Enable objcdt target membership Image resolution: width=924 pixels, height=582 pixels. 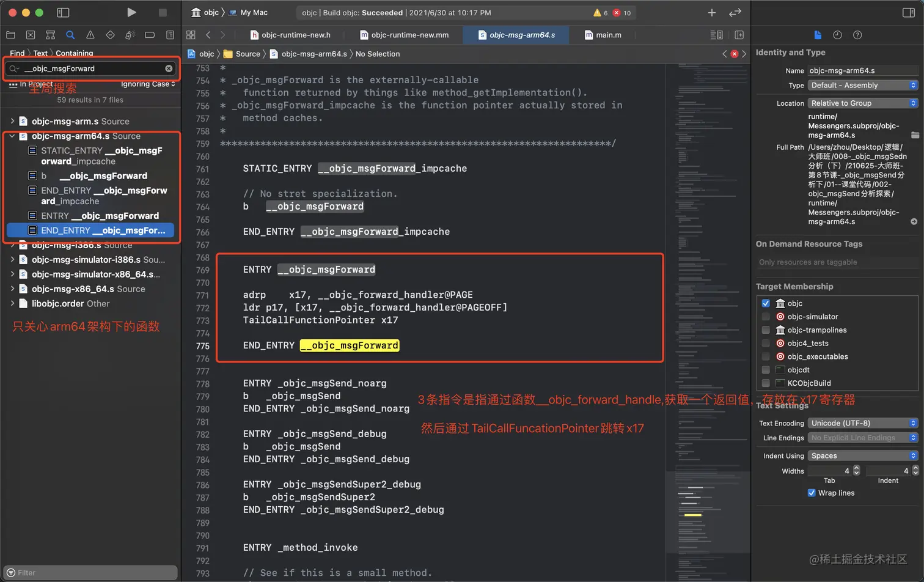tap(766, 370)
